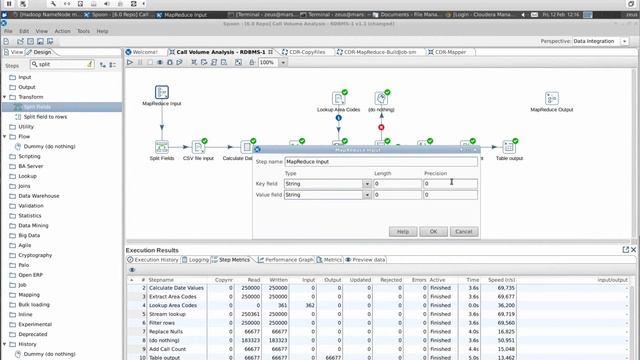The width and height of the screenshot is (640, 360).
Task: Select the Split Fields step on canvas
Action: point(162,147)
